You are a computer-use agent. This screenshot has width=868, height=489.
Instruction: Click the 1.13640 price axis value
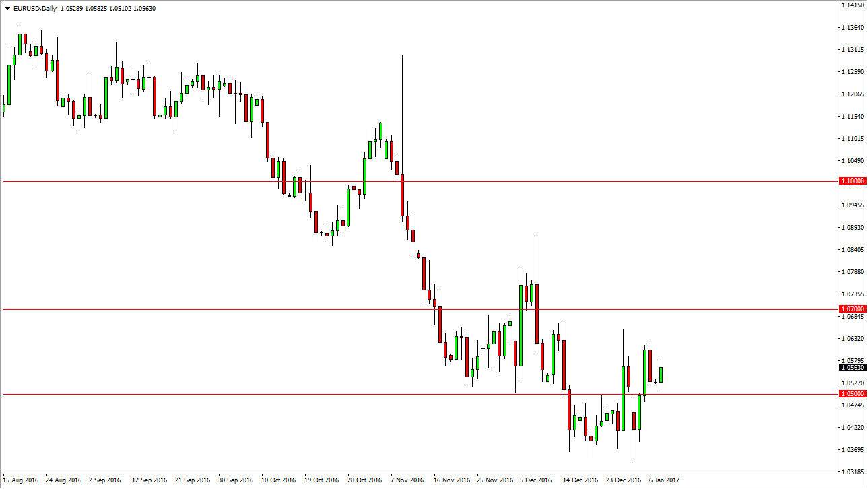tap(853, 28)
